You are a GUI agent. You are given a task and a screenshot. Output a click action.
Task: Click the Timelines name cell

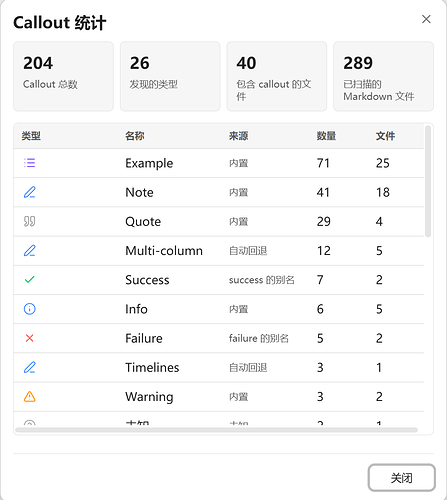(152, 367)
